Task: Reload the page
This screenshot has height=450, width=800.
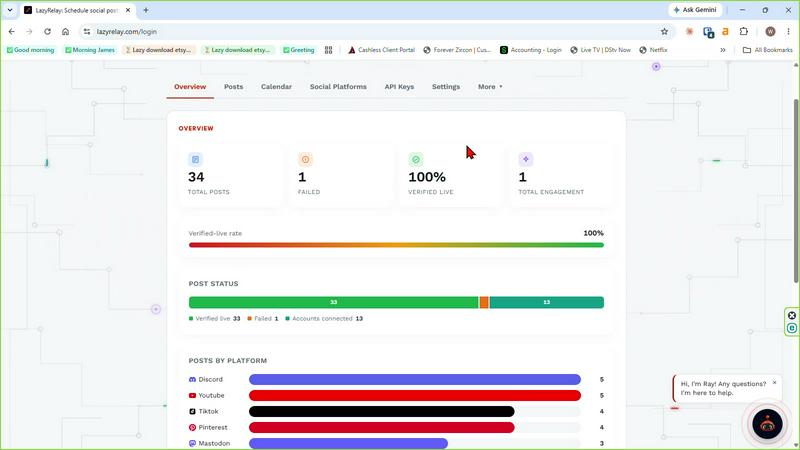Action: [47, 32]
